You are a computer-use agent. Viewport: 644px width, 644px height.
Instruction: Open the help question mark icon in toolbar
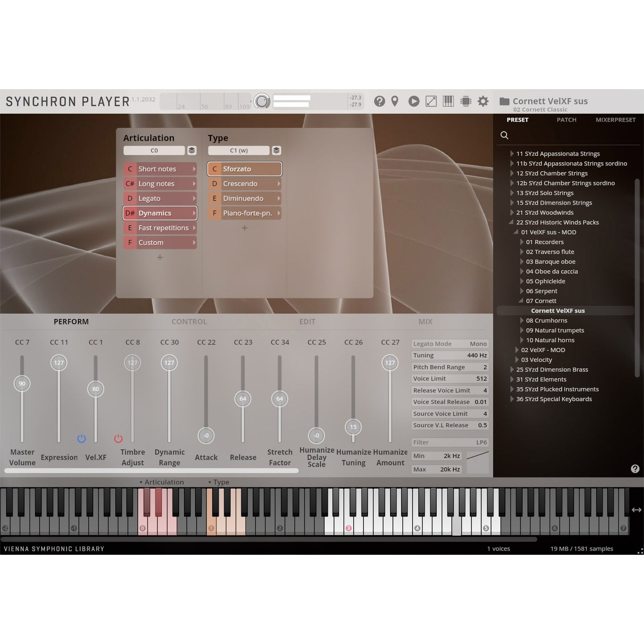tap(379, 102)
